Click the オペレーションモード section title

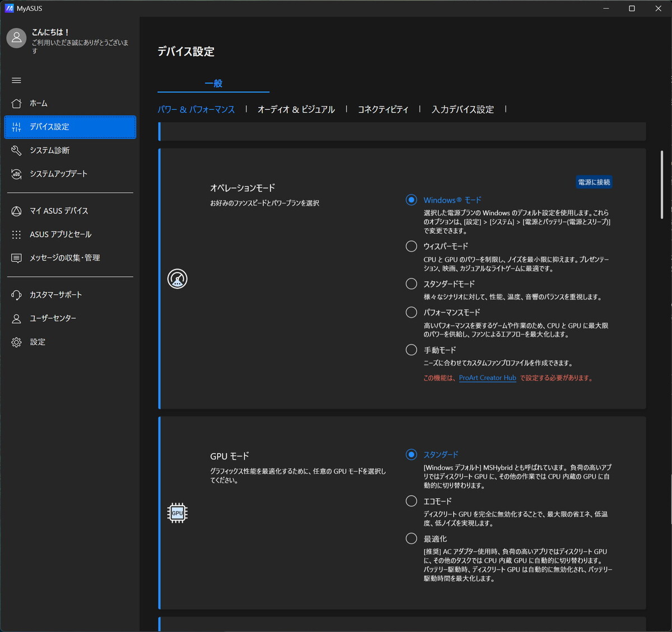(x=242, y=188)
